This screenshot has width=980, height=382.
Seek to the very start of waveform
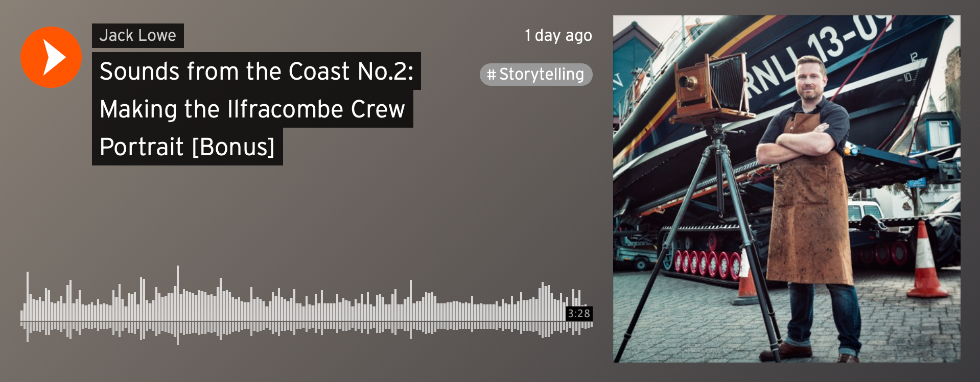[22, 314]
